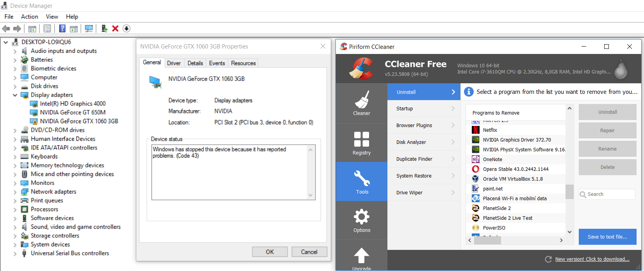Select the Tools wrench in CCleaner sidebar

tap(362, 181)
